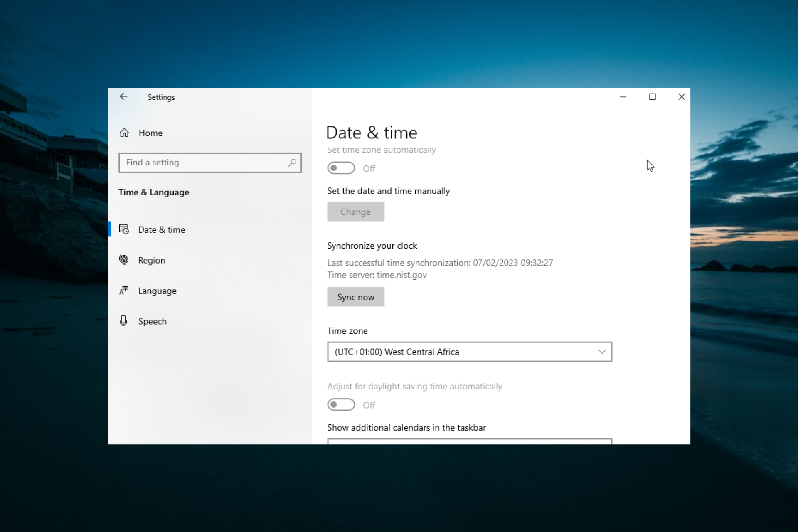798x532 pixels.
Task: Click the Language settings option
Action: point(157,291)
